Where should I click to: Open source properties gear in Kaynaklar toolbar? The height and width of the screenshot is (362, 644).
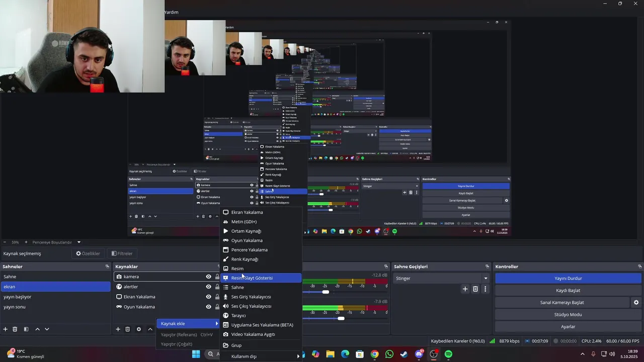(139, 329)
